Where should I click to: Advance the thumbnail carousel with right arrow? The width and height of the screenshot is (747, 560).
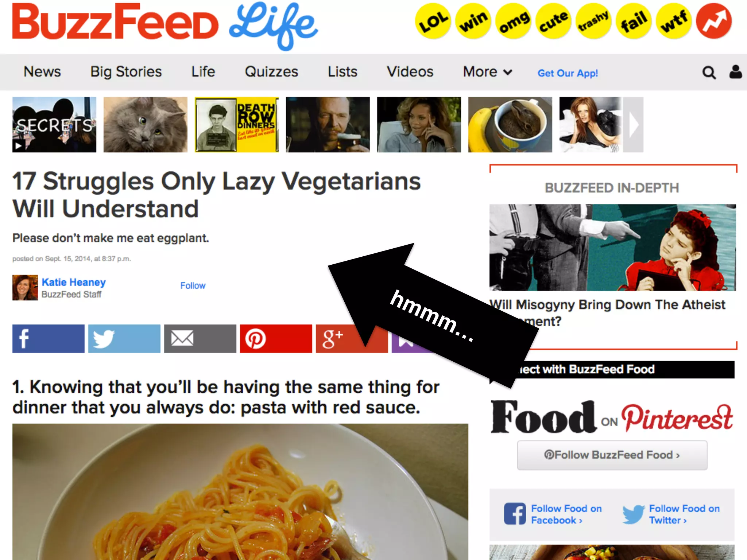click(633, 125)
